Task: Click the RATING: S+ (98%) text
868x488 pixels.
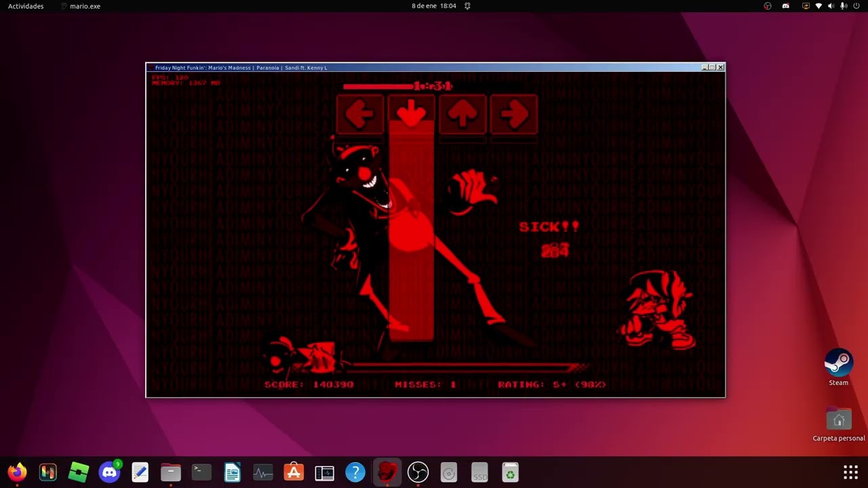Action: click(552, 384)
